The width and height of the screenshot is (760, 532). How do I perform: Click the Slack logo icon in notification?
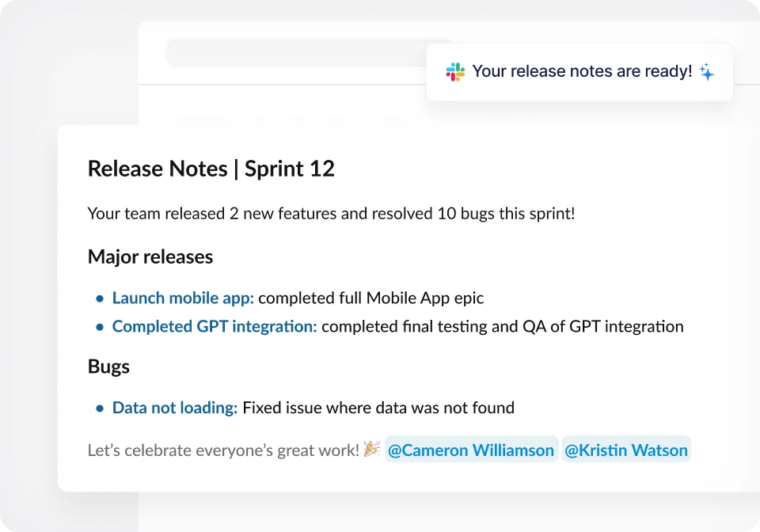pos(455,72)
